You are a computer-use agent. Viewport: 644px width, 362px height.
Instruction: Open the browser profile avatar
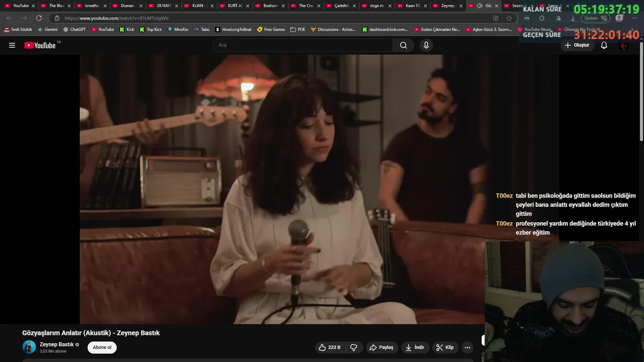coord(619,18)
